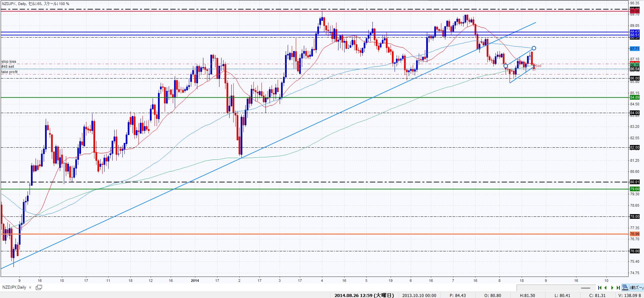Select the stop loss line label
This screenshot has height=298, width=644.
tap(9, 62)
